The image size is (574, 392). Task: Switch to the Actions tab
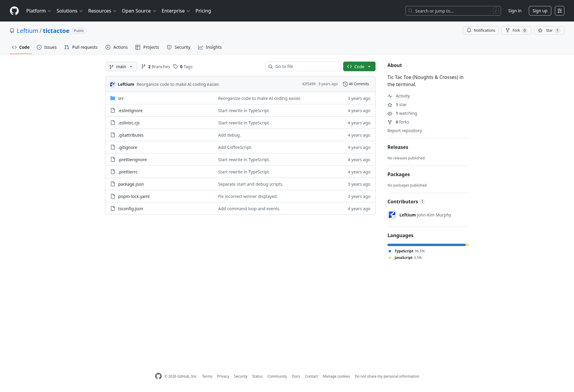pos(117,47)
